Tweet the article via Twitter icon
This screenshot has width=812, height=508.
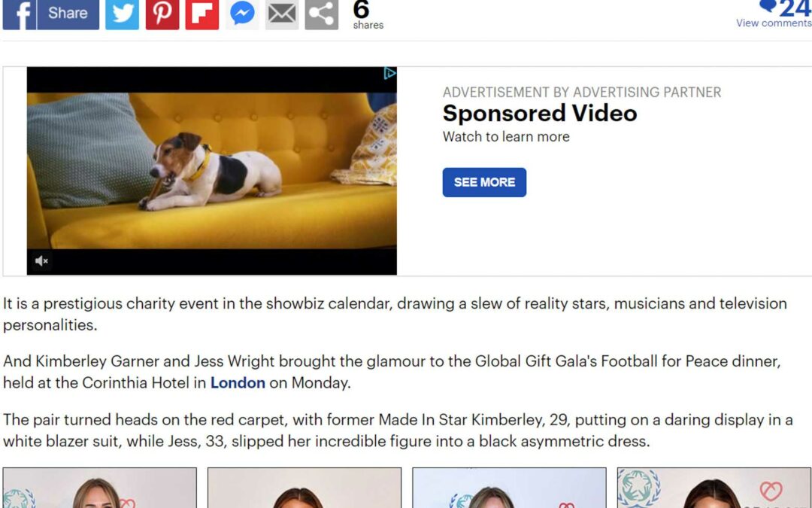click(x=123, y=14)
